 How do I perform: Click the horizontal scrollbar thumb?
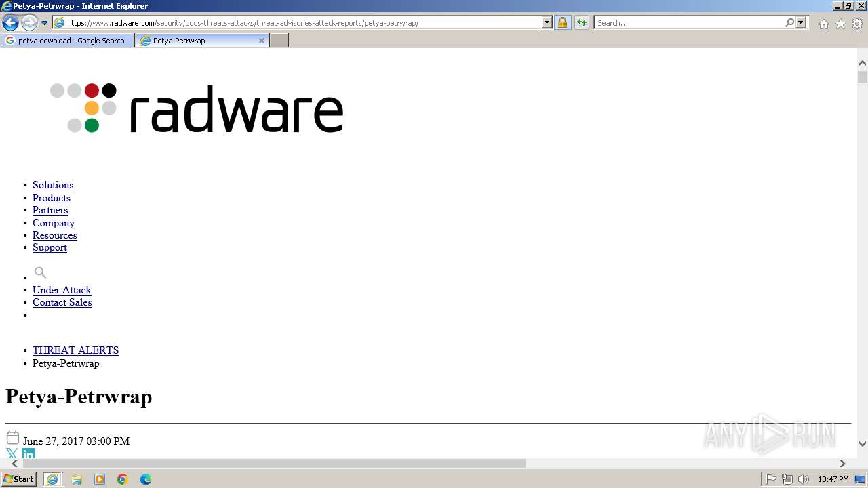pyautogui.click(x=275, y=464)
